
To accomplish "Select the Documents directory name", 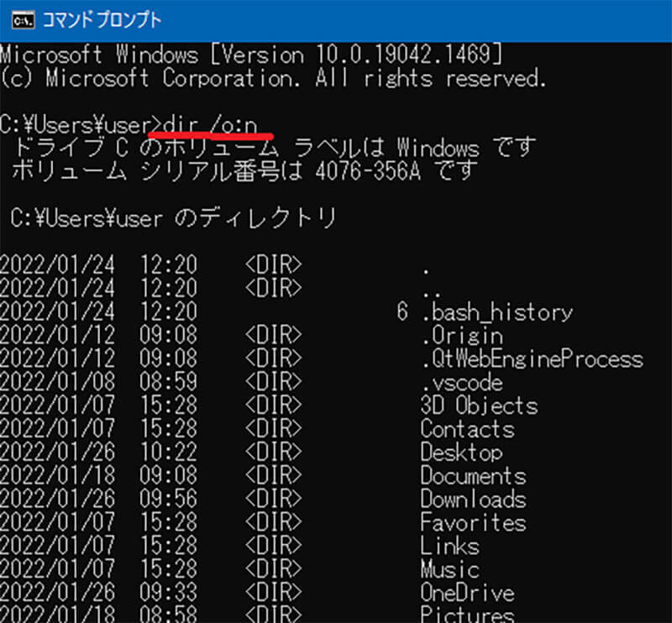I will point(473,475).
